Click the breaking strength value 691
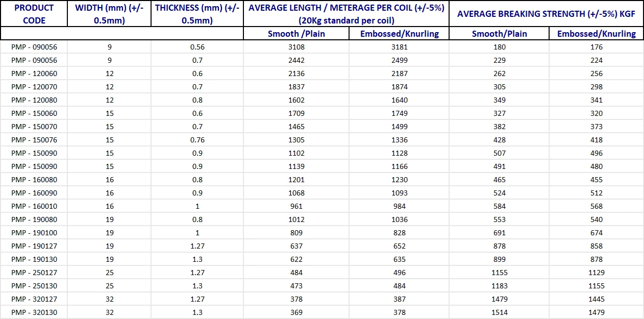Viewport: 644px width, 319px height. 500,233
